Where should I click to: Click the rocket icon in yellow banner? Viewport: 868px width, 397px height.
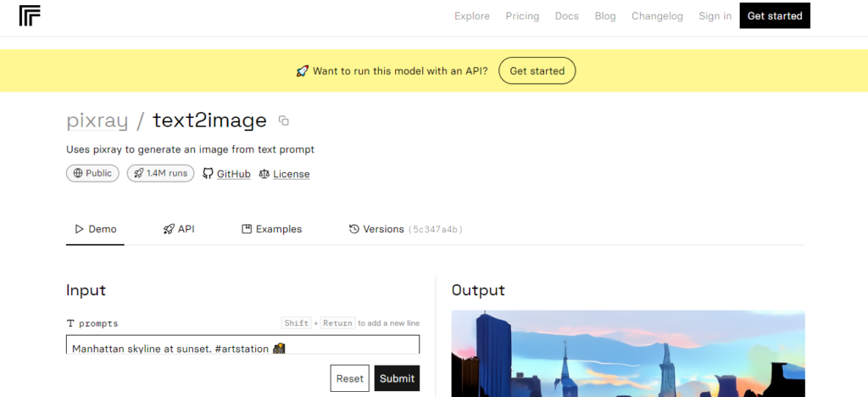click(303, 71)
